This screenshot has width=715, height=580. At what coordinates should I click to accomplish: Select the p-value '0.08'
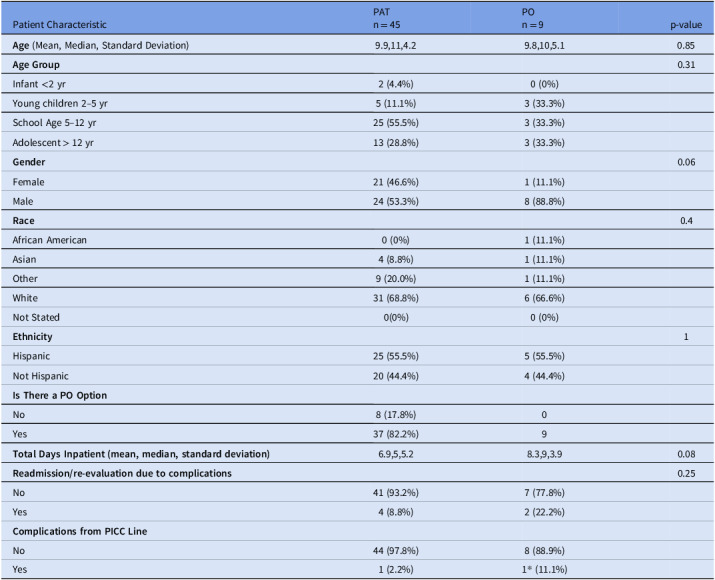point(686,454)
